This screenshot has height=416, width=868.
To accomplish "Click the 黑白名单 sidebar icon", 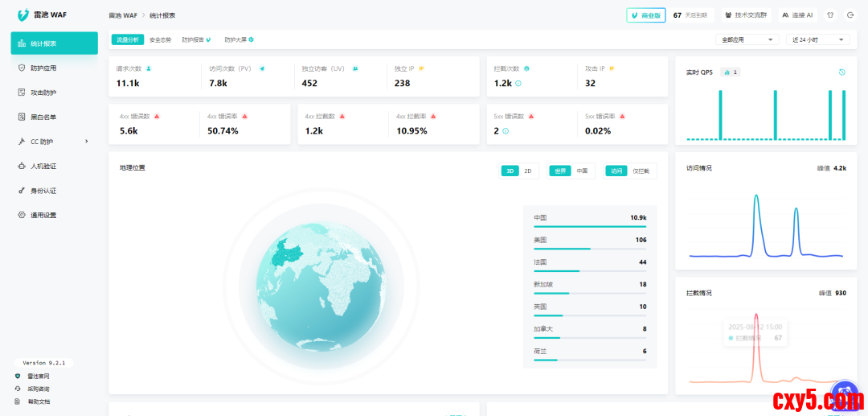I will [x=22, y=117].
